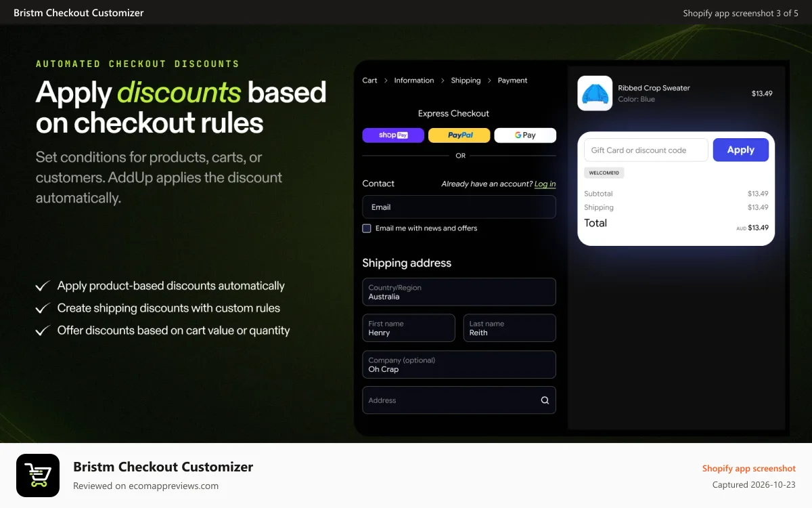
Task: Click the WELCOME10 discount tag
Action: (x=604, y=173)
